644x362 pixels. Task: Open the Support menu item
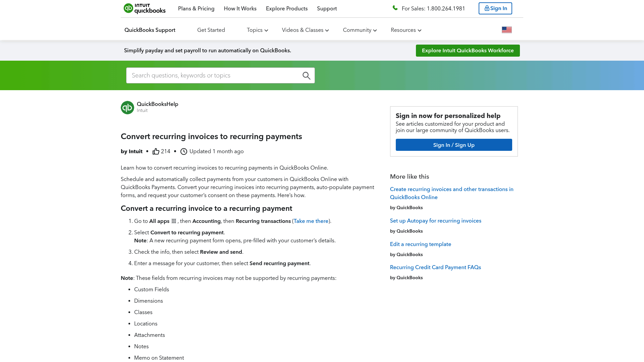click(x=327, y=9)
